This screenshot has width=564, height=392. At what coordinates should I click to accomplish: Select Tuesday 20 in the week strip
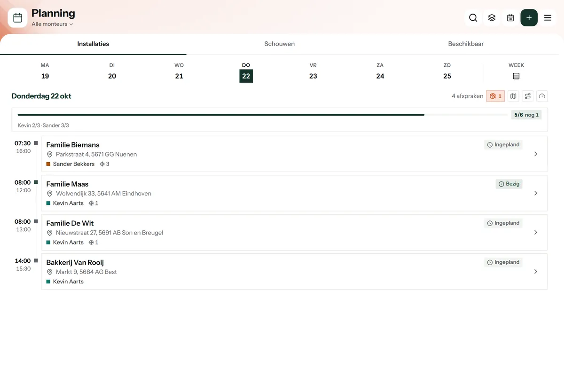coord(112,71)
